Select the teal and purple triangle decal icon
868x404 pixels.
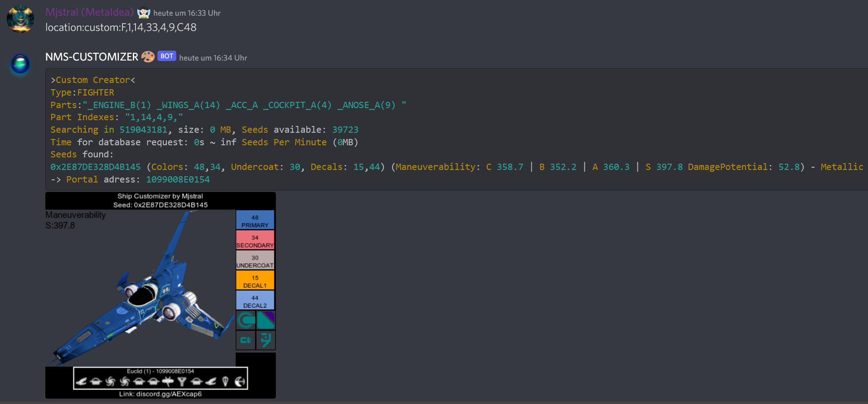point(266,320)
